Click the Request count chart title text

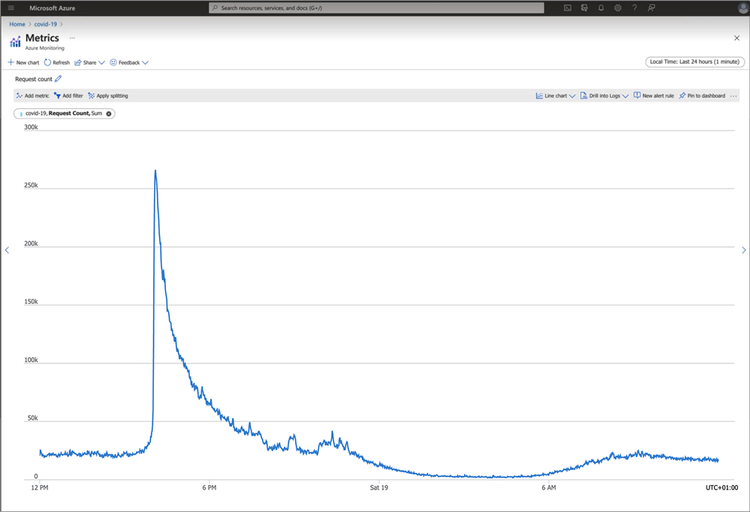(33, 79)
